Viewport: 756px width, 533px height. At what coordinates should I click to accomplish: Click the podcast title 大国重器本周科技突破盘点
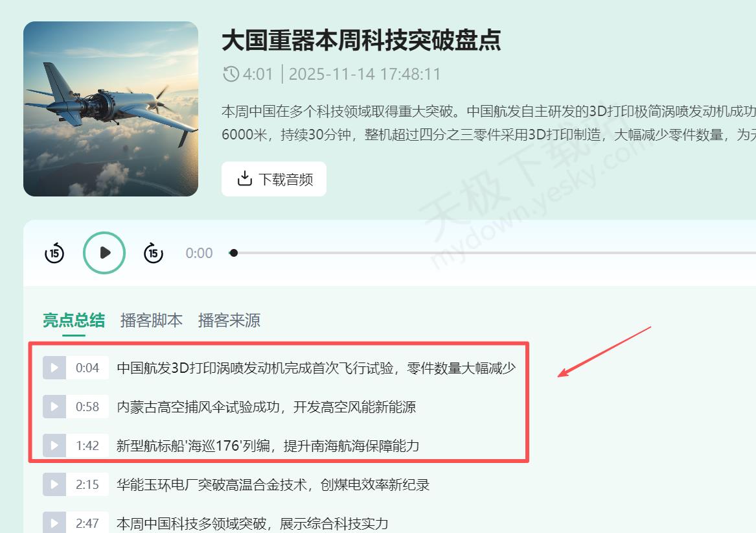tap(361, 40)
